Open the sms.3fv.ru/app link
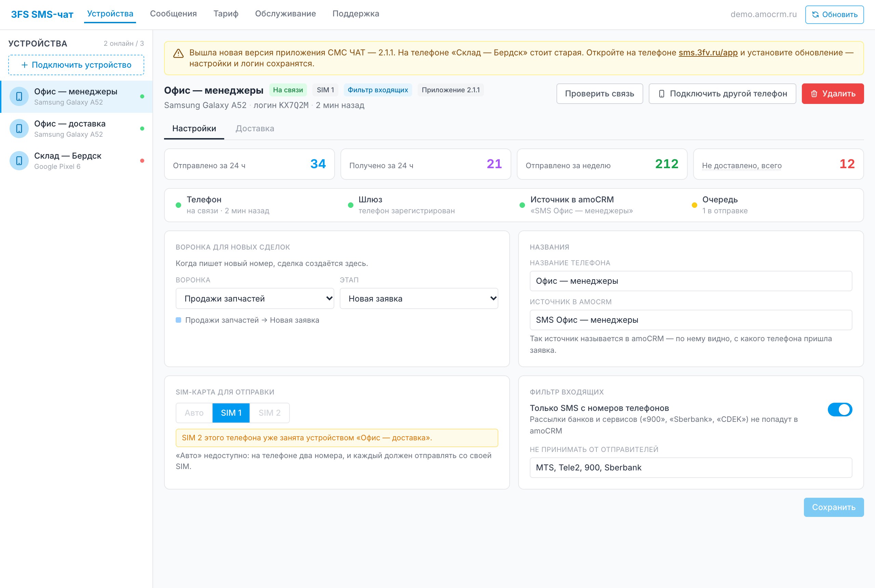This screenshot has height=588, width=875. click(x=708, y=53)
